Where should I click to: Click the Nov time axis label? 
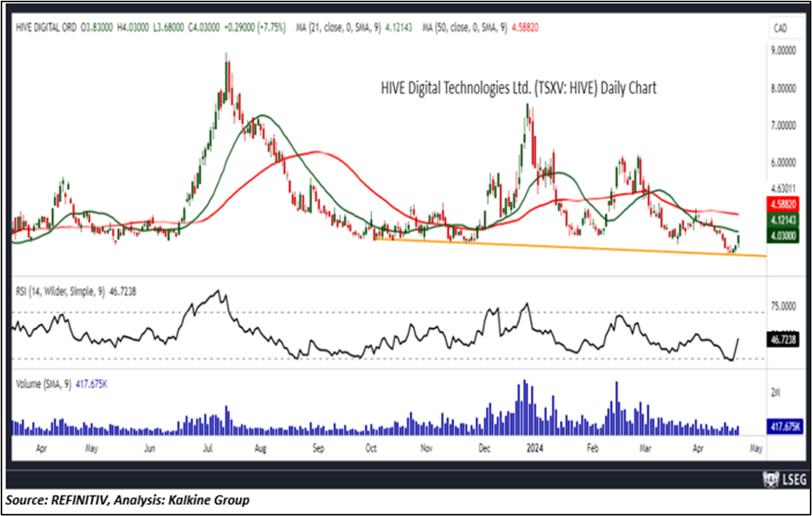pos(426,448)
